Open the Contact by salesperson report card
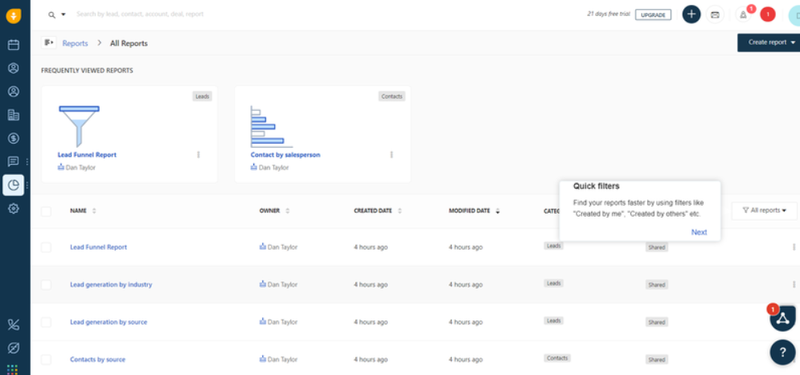 pos(322,134)
